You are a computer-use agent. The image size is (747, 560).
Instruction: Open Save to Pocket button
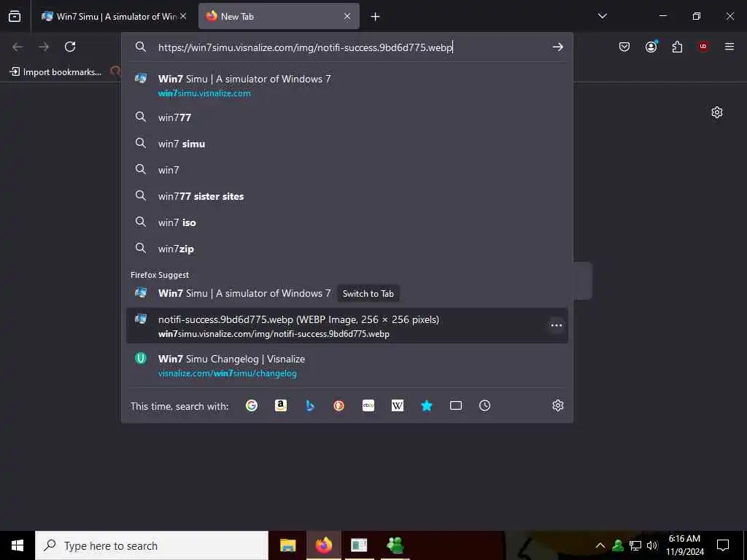coord(624,47)
